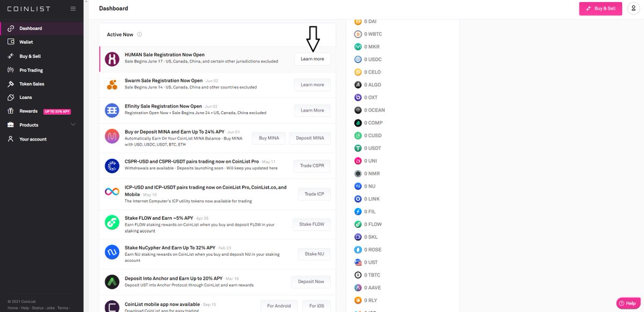Open Buy & Sell in the sidebar
This screenshot has width=644, height=312.
pos(30,56)
